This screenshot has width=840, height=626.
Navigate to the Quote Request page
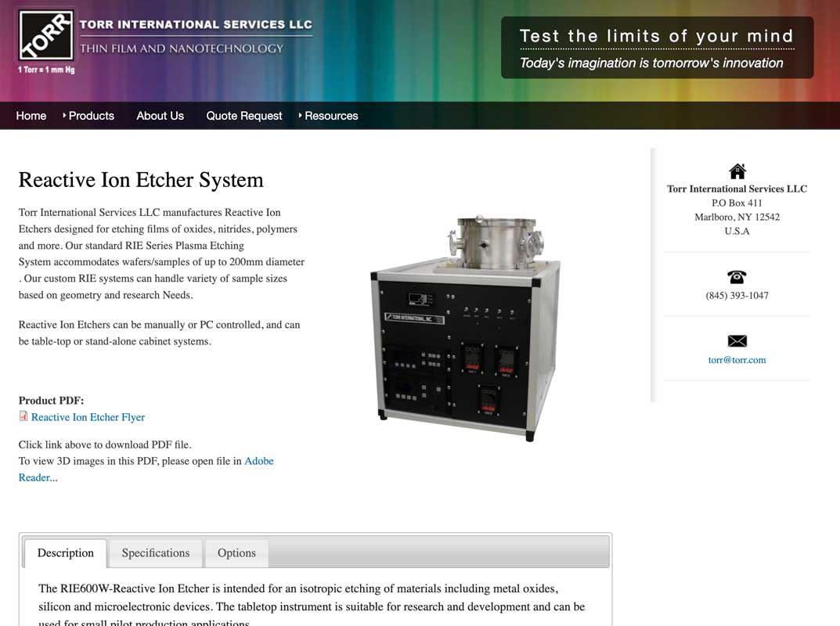pos(243,115)
